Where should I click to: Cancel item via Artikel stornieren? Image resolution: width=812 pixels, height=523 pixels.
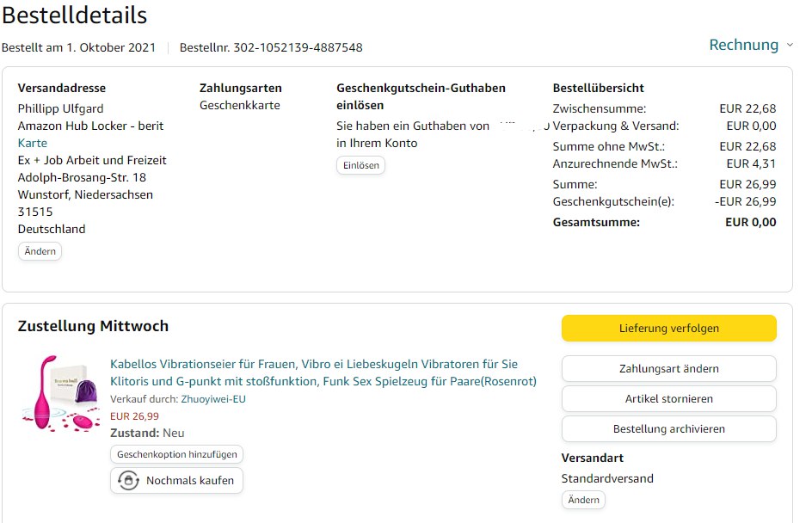[668, 399]
